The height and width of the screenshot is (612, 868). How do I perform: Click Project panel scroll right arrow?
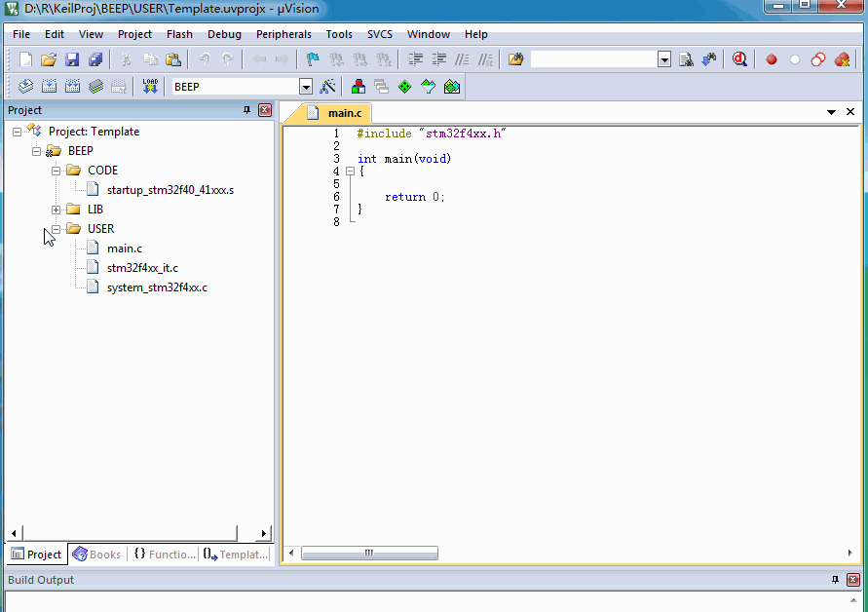pos(263,533)
